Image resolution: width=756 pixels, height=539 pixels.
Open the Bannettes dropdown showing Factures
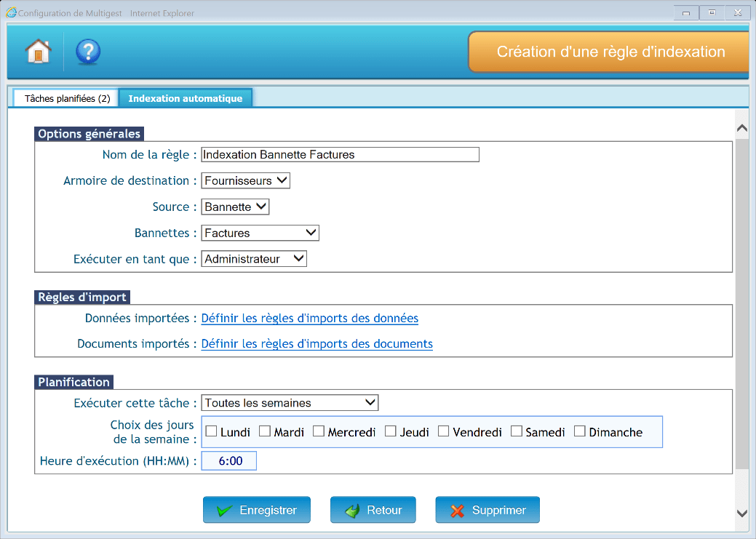point(260,233)
